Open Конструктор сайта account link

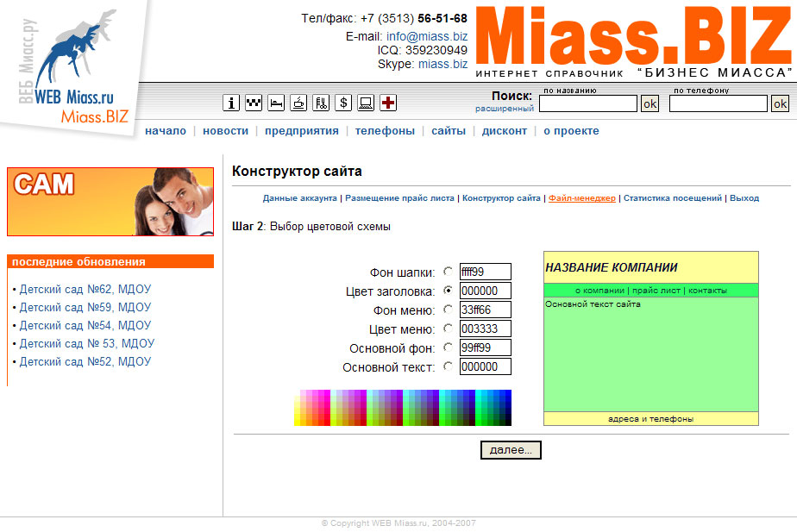click(x=501, y=198)
